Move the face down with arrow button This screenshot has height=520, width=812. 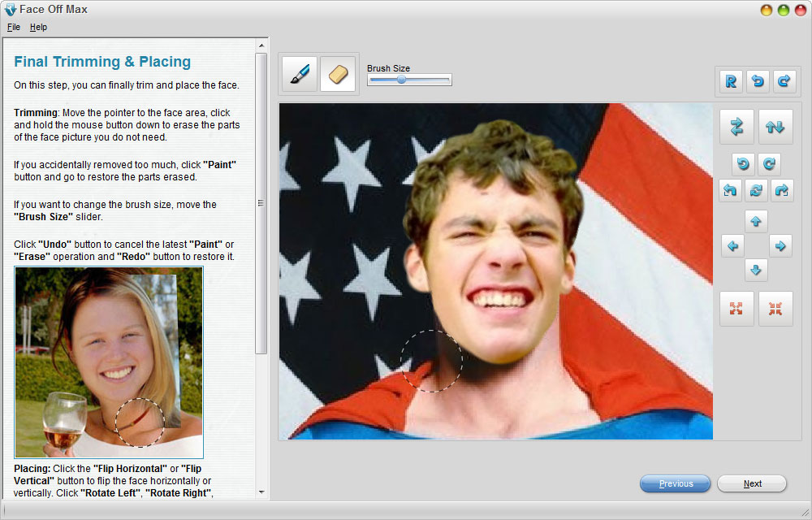coord(755,271)
